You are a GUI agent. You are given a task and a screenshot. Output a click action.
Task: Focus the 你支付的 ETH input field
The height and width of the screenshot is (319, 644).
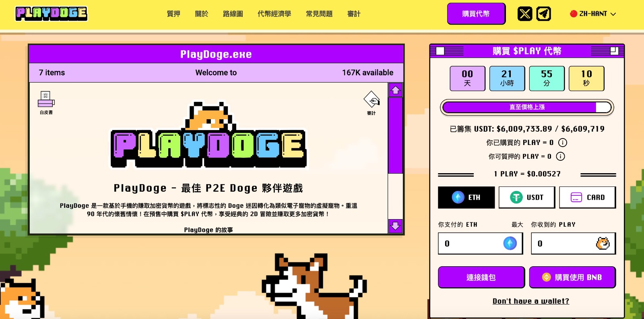481,243
